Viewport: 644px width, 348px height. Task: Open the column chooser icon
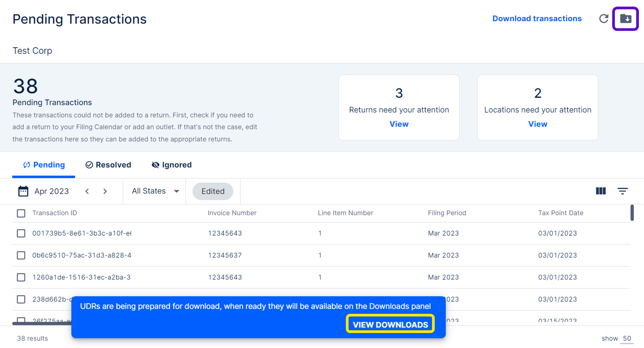[x=600, y=191]
